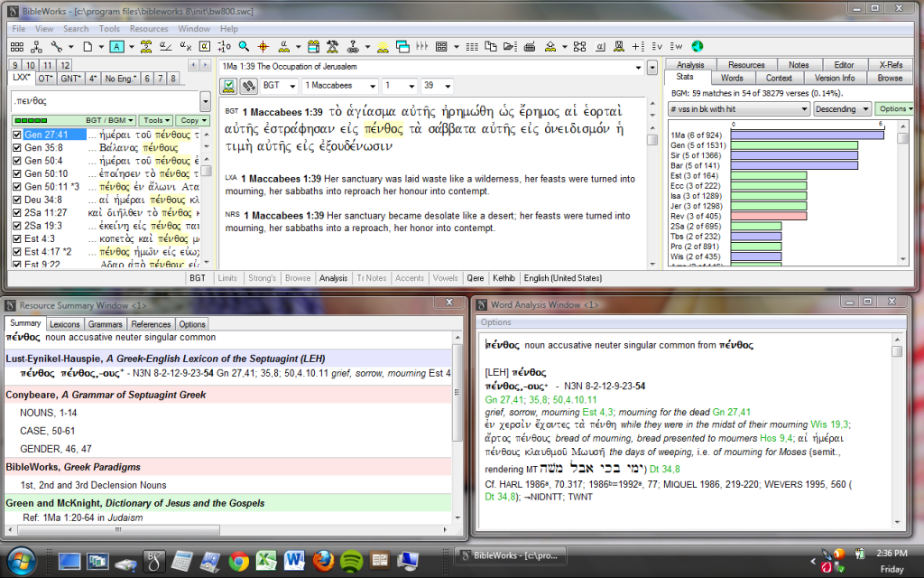Uncheck the 2Sa 19:3 result checkbox

[x=17, y=226]
